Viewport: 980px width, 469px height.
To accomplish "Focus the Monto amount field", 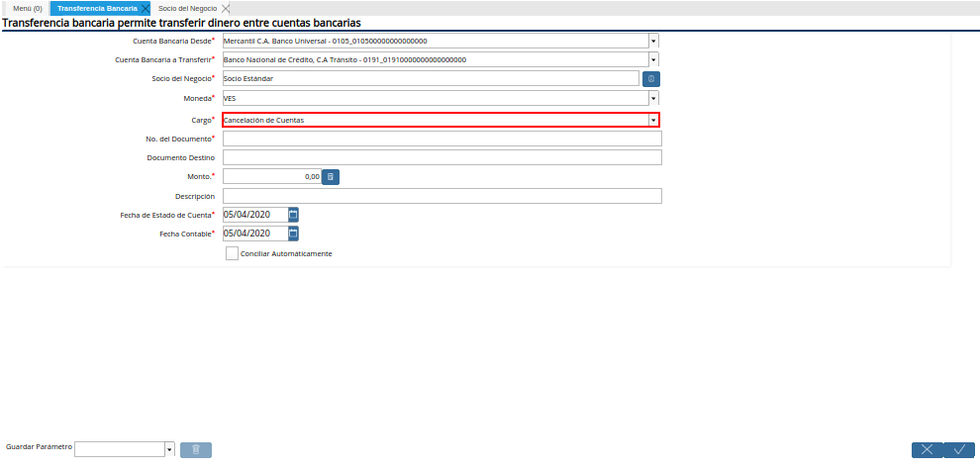I will tap(272, 177).
